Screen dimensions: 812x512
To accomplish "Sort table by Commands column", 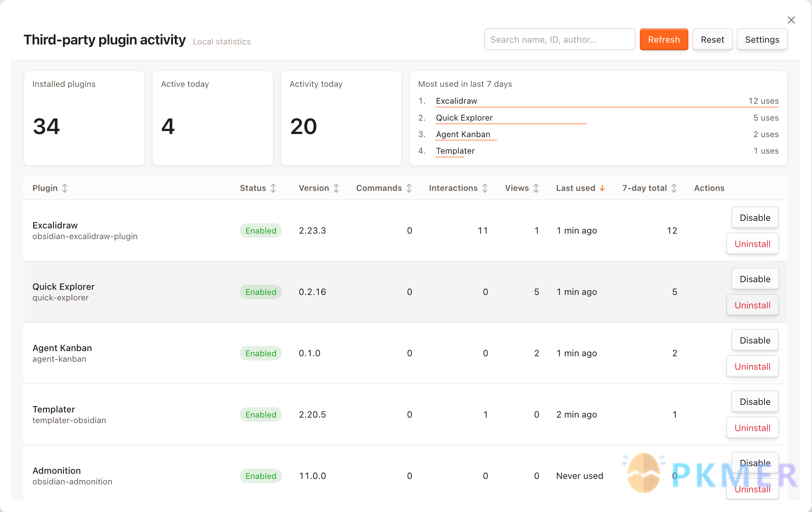I will tap(384, 188).
